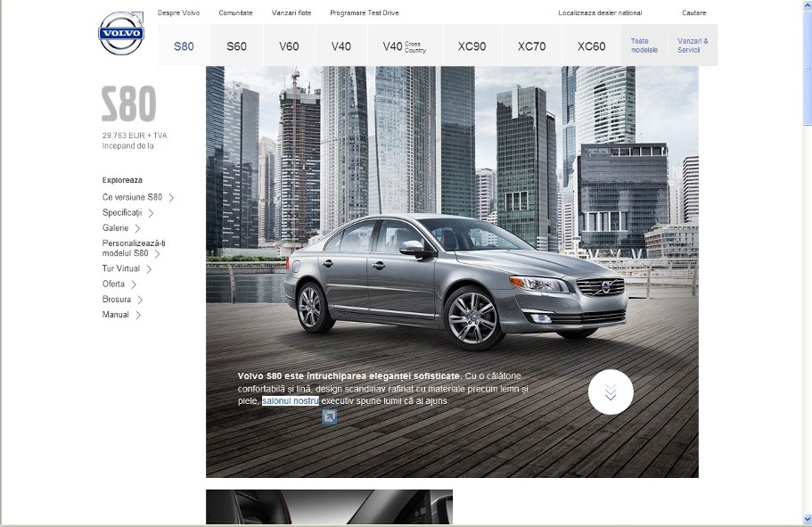
Task: Click chevron beside Tur Virtual
Action: (149, 269)
